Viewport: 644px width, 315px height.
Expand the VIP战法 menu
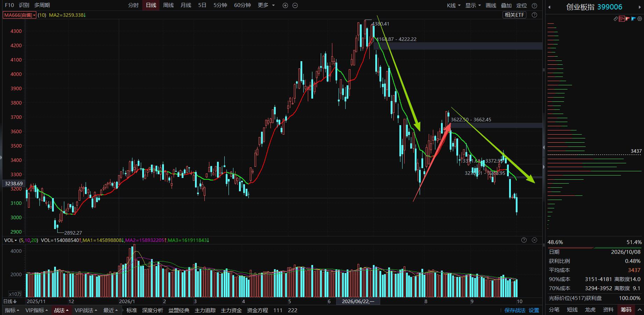(86, 310)
